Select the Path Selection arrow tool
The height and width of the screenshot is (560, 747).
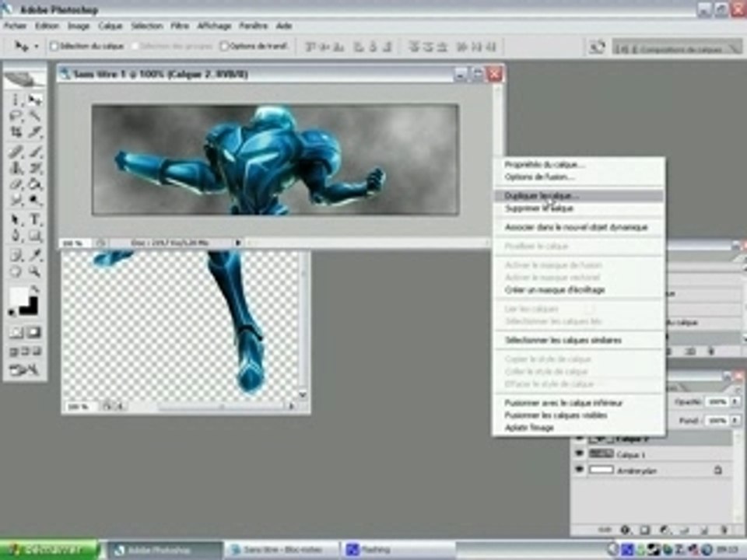(16, 219)
